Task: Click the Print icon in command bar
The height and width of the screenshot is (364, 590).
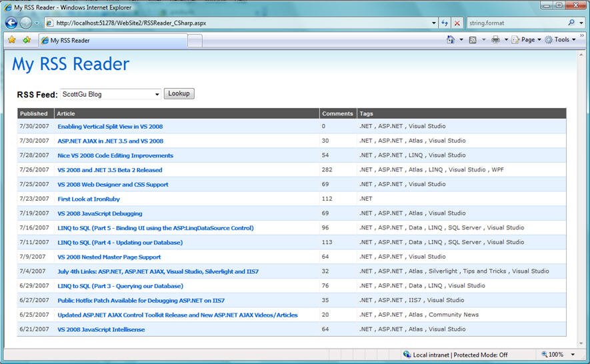Action: [x=495, y=39]
